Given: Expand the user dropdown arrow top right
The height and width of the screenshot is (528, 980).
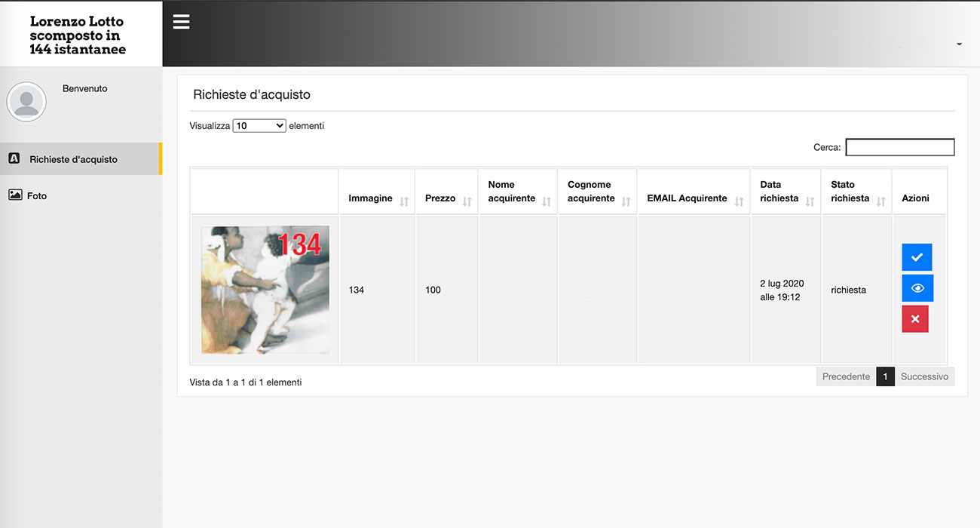Looking at the screenshot, I should (x=959, y=45).
